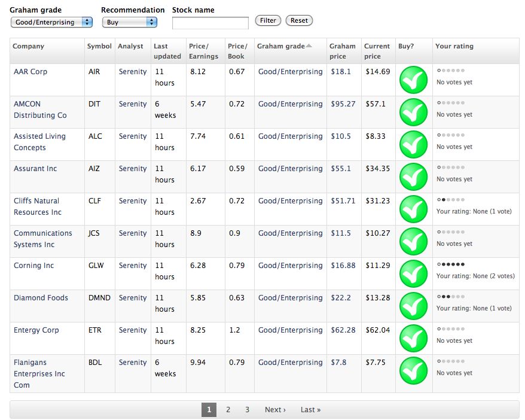Viewport: 525px width, 420px height.
Task: Click the 1.2 Price/Book value
Action: (x=234, y=330)
